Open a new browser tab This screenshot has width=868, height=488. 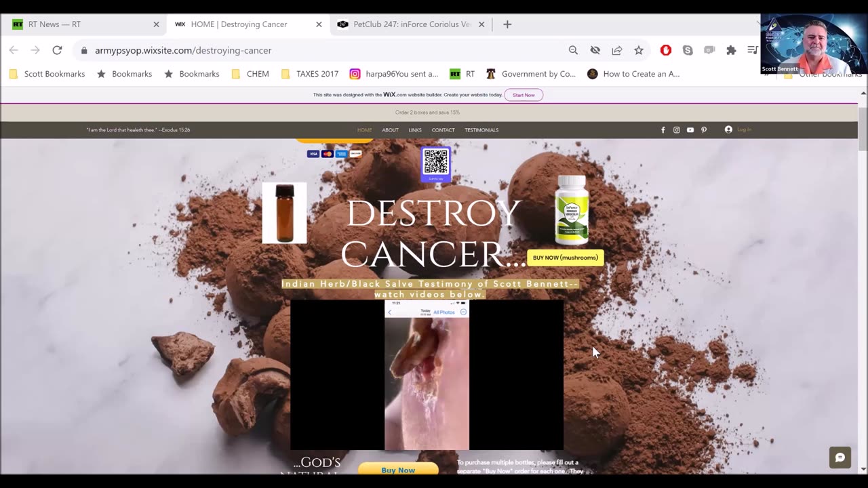click(x=507, y=24)
